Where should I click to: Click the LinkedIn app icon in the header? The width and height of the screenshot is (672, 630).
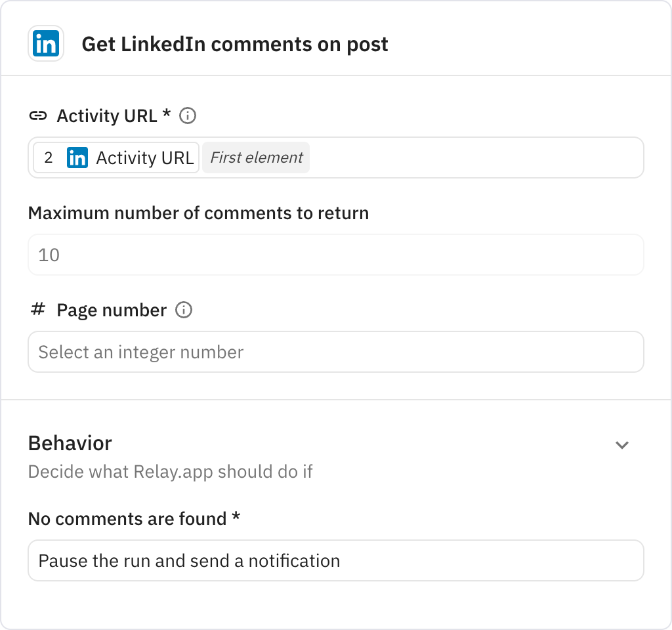(x=45, y=43)
